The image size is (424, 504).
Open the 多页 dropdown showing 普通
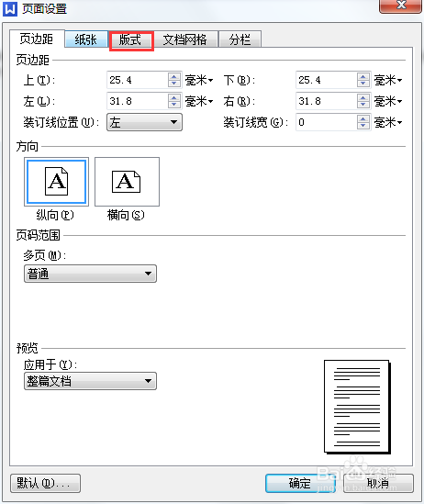[x=90, y=274]
